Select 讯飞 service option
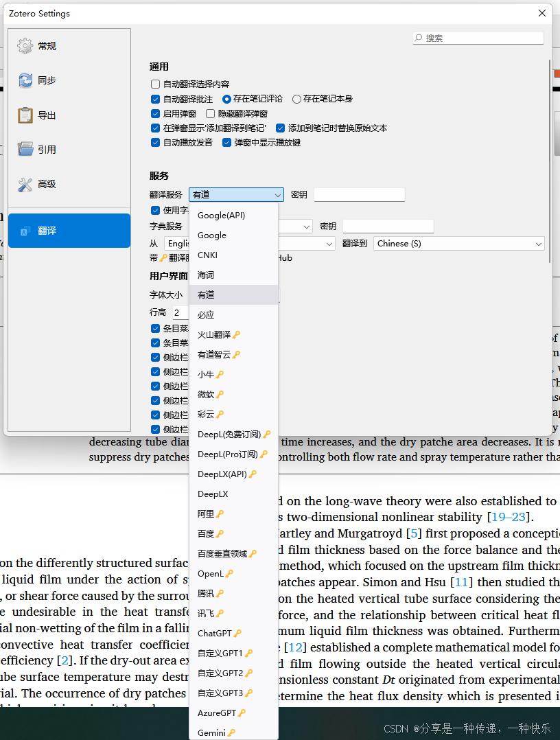Viewport: 560px width, 740px height. click(x=233, y=614)
